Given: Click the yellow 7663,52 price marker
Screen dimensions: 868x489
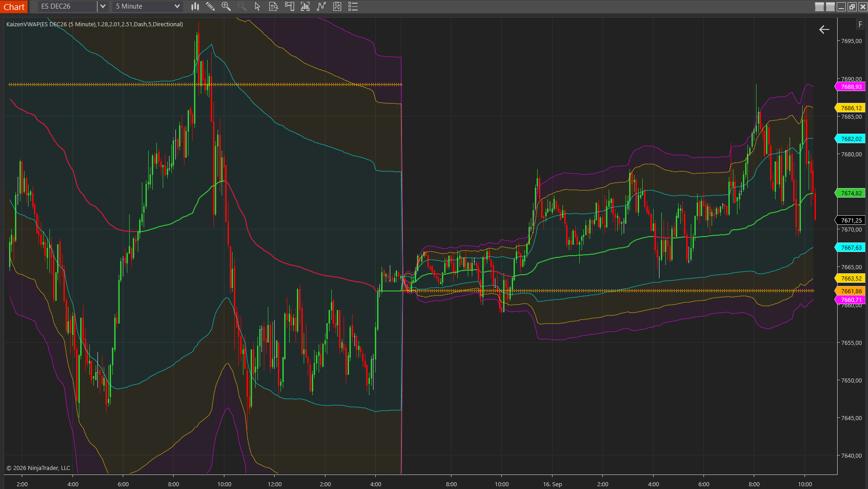Looking at the screenshot, I should pyautogui.click(x=850, y=278).
